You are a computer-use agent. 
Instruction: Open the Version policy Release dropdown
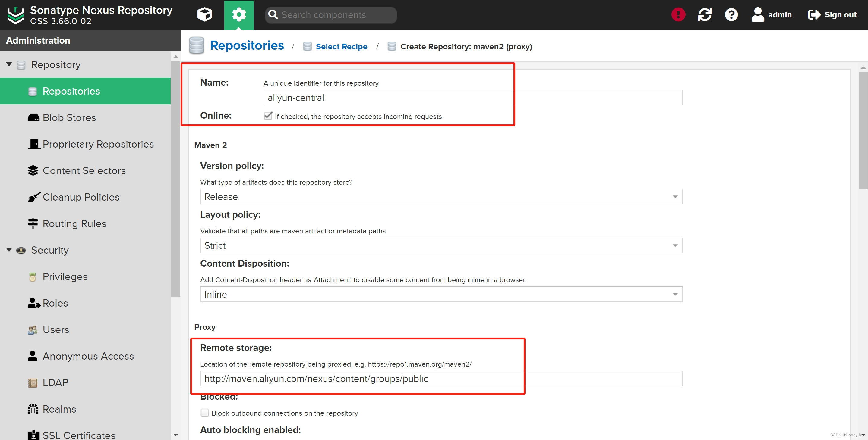click(x=441, y=197)
